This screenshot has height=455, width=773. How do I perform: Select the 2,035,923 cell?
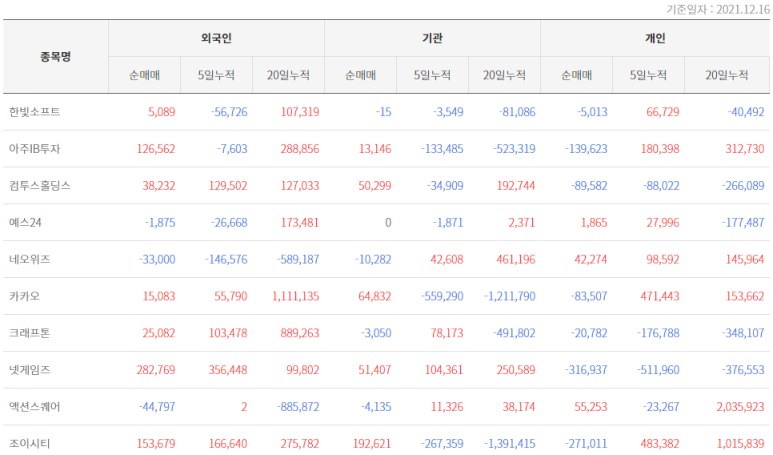740,407
